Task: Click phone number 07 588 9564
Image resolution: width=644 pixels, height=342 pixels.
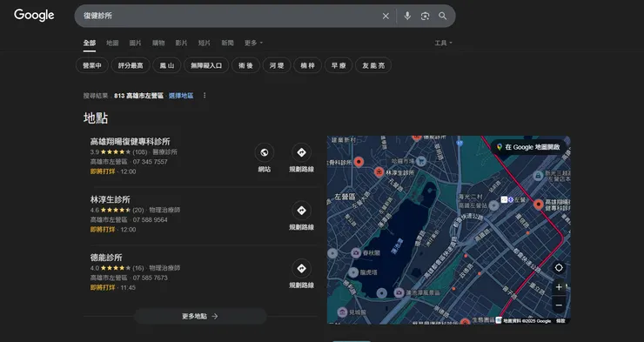Action: pyautogui.click(x=150, y=219)
